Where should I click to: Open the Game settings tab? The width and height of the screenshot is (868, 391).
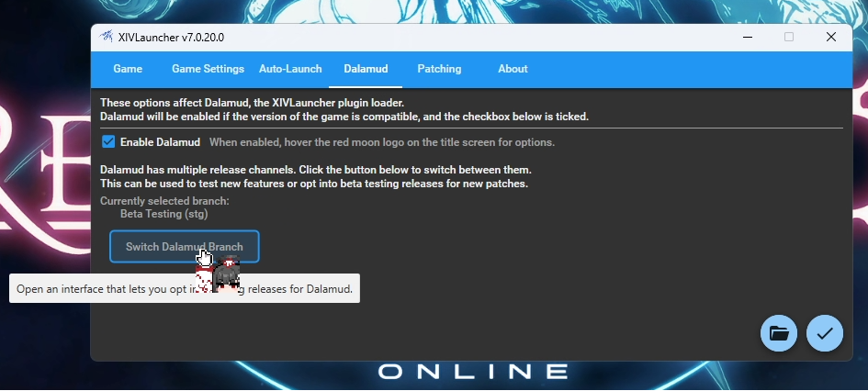(128, 69)
